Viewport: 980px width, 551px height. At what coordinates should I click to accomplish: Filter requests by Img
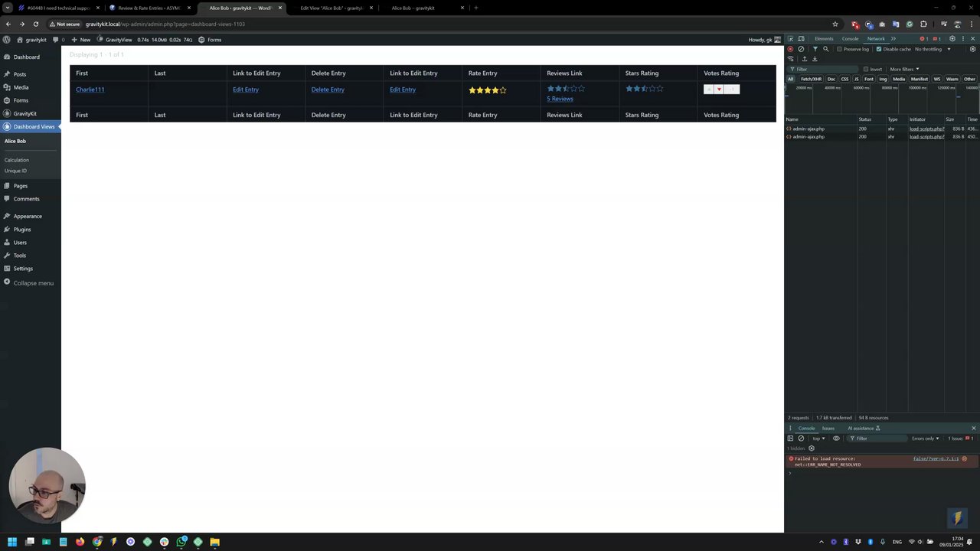(883, 79)
